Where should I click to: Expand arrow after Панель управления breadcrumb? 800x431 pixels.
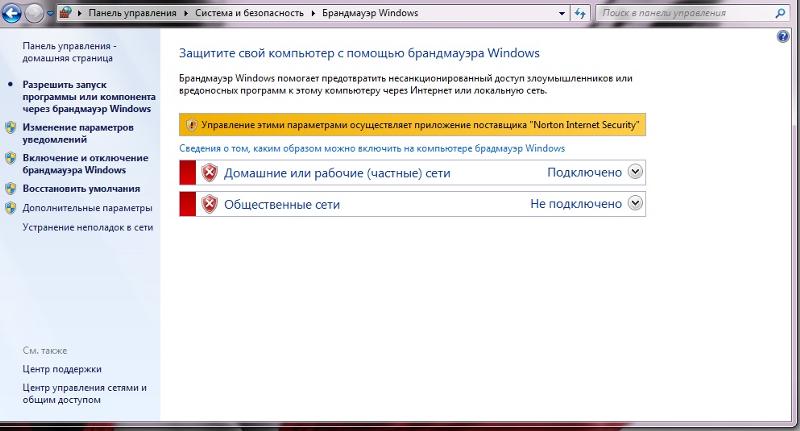tap(186, 13)
